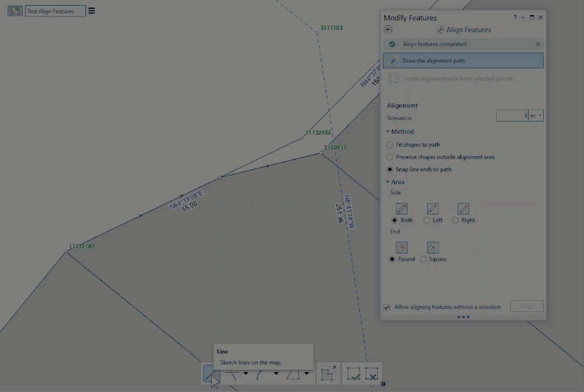This screenshot has height=392, width=584.
Task: Open the editor settings gear icon
Action: 383,384
